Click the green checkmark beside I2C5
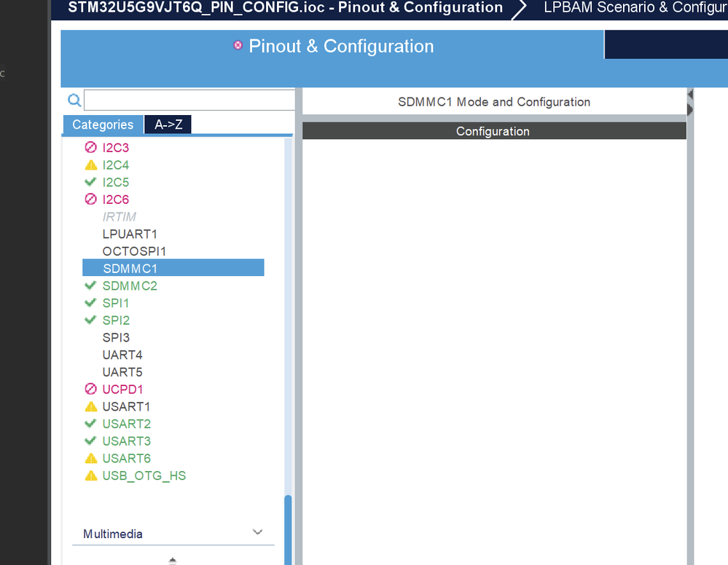This screenshot has height=565, width=728. [90, 181]
